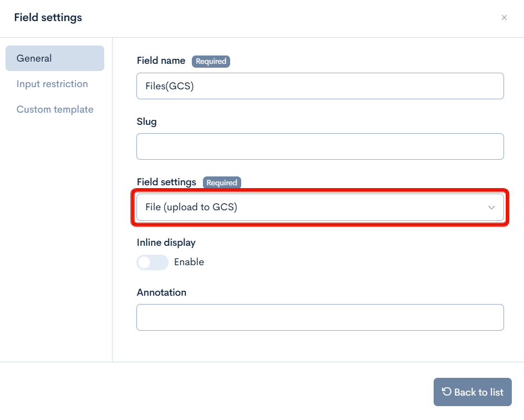Image resolution: width=524 pixels, height=420 pixels.
Task: Click inside the Annotation input box
Action: 319,317
